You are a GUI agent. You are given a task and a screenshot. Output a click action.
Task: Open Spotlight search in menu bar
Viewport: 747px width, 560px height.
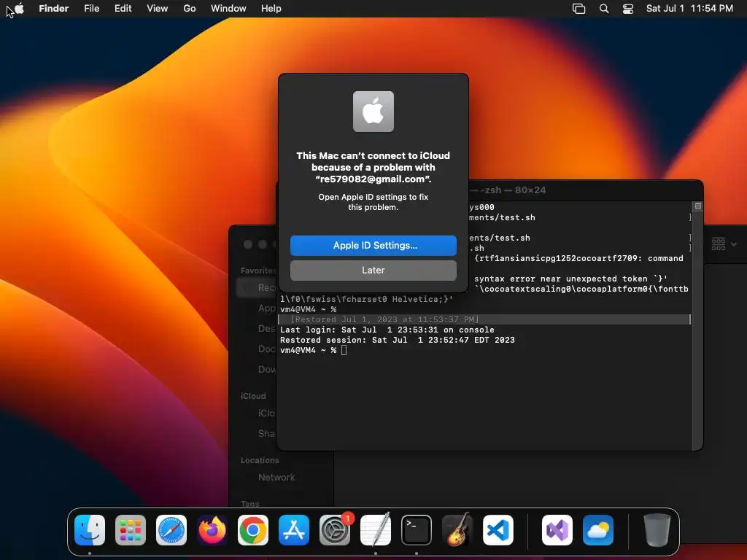point(603,9)
